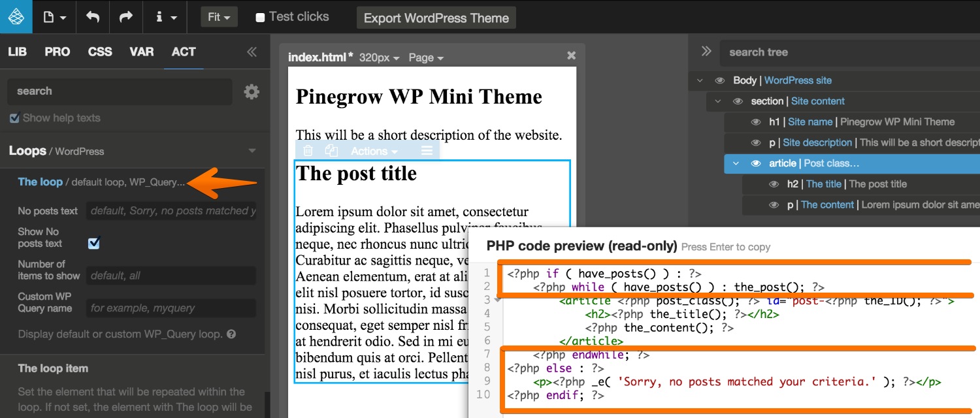Click the undo arrow icon

(92, 17)
